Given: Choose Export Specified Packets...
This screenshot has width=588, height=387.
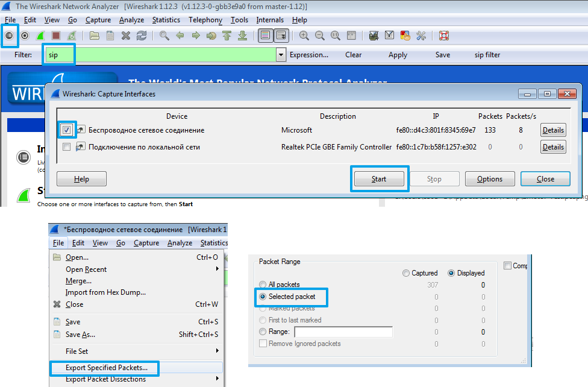Looking at the screenshot, I should click(137, 368).
